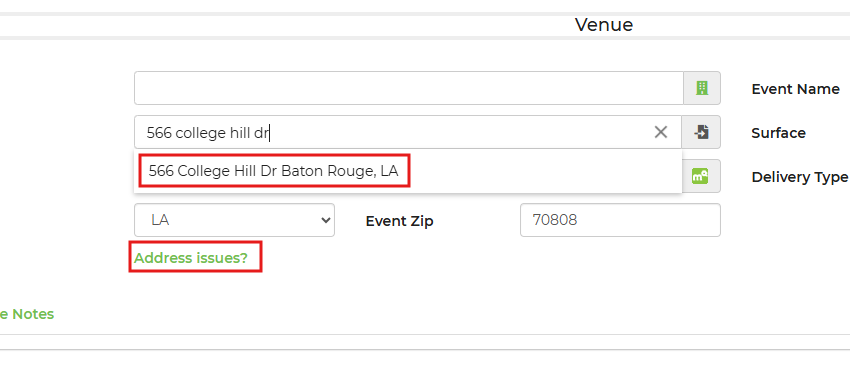Click the Delivery Type label

(800, 177)
